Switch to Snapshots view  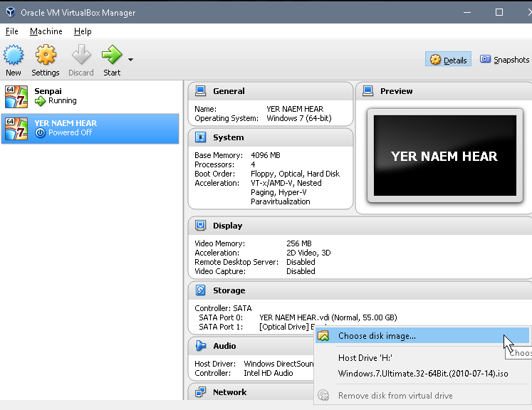tap(504, 60)
